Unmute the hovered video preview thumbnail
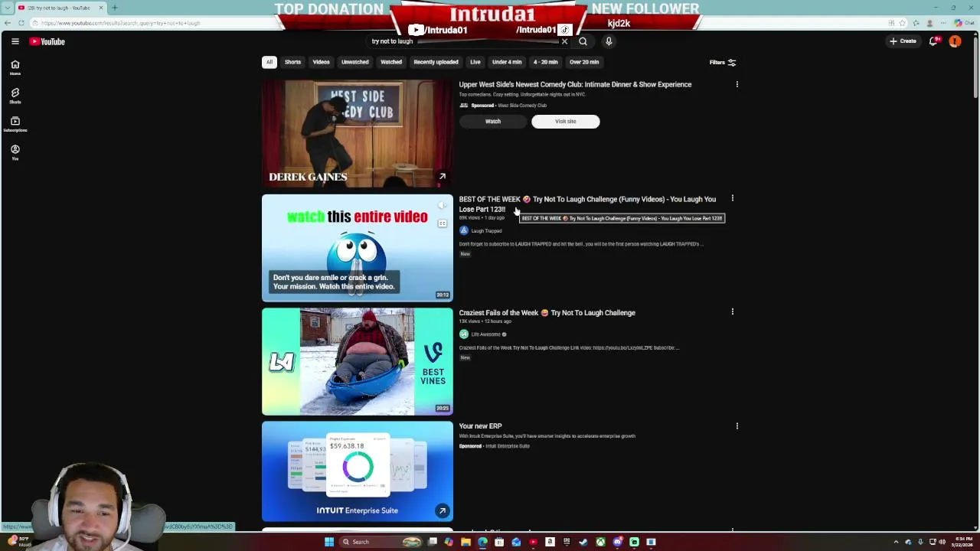The height and width of the screenshot is (551, 980). [x=443, y=205]
